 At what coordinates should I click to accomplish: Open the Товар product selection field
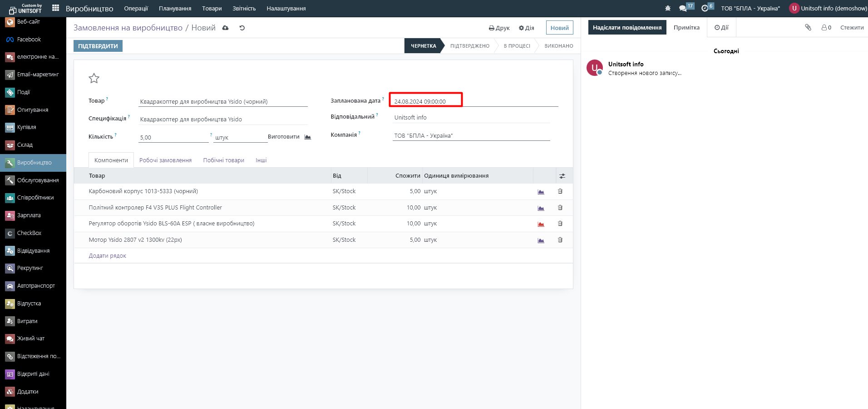[x=222, y=101]
